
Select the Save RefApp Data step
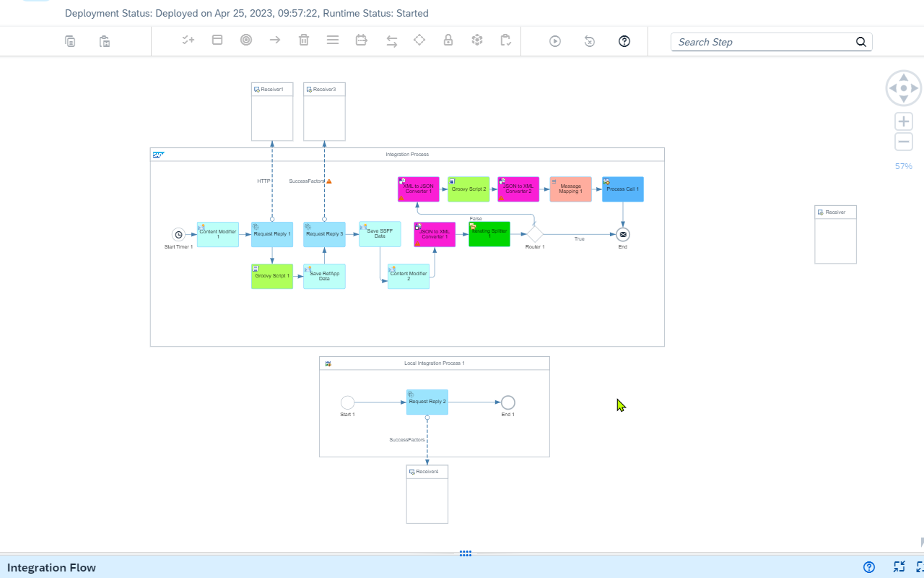tap(324, 277)
